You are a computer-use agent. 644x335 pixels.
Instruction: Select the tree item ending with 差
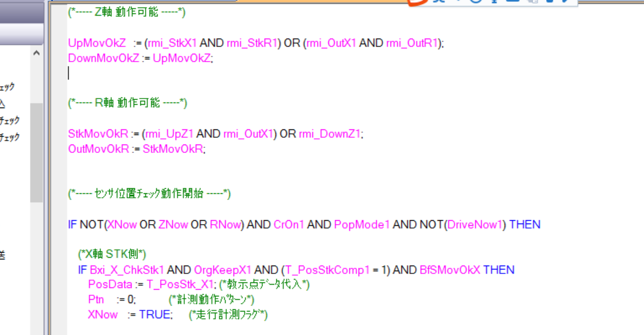point(3,255)
